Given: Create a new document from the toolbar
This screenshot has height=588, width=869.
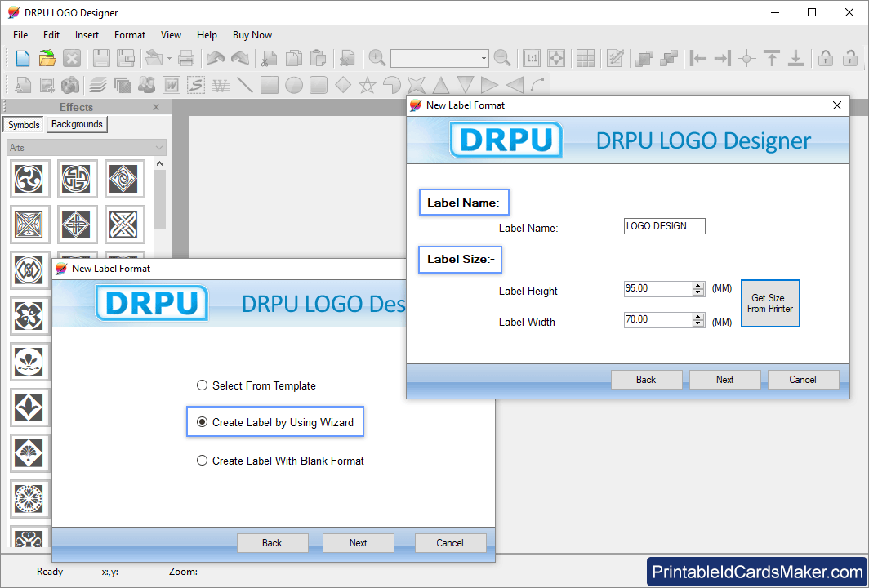Looking at the screenshot, I should [x=23, y=58].
